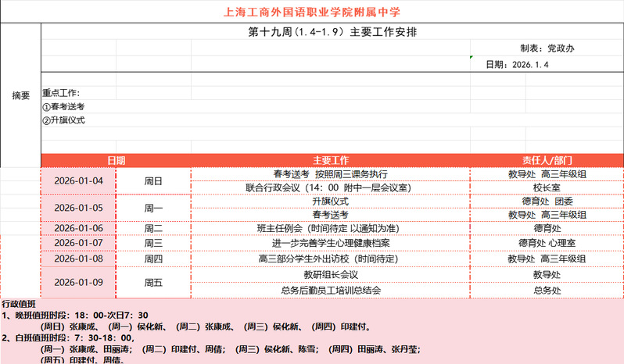Select the 重点工作 cell

tap(61, 93)
